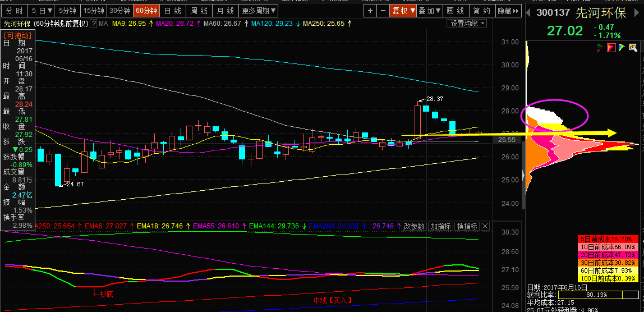Open the 复权 adjustment dropdown

(403, 11)
